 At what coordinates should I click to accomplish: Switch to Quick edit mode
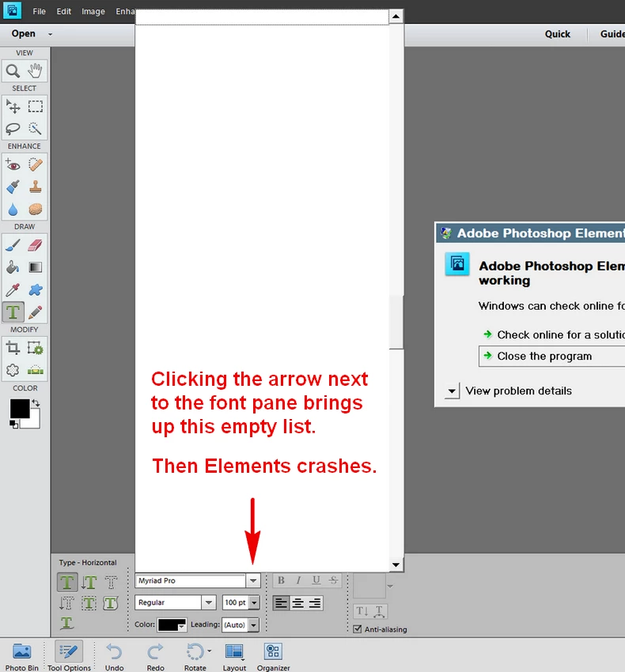(x=557, y=34)
